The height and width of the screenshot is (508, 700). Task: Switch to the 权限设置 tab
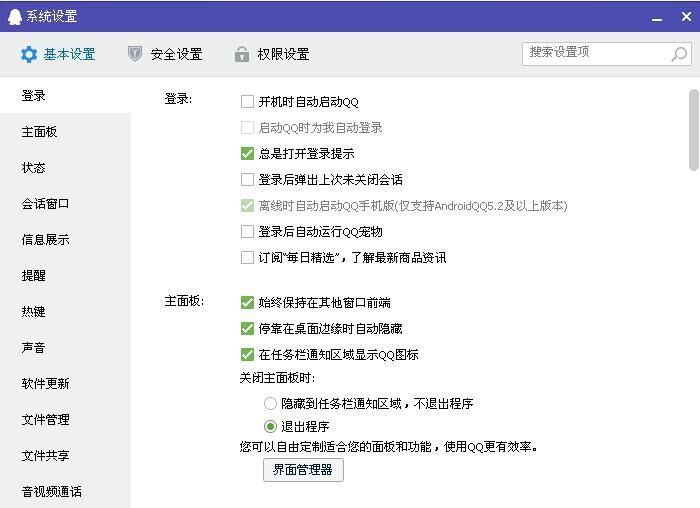(272, 54)
